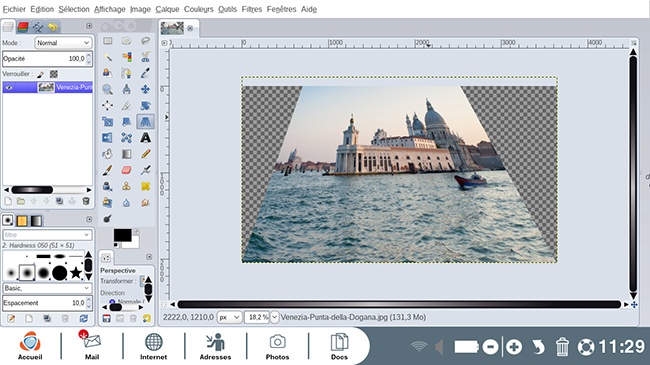Open the zoom percentage dropdown arrow
Image resolution: width=650 pixels, height=365 pixels.
click(274, 317)
